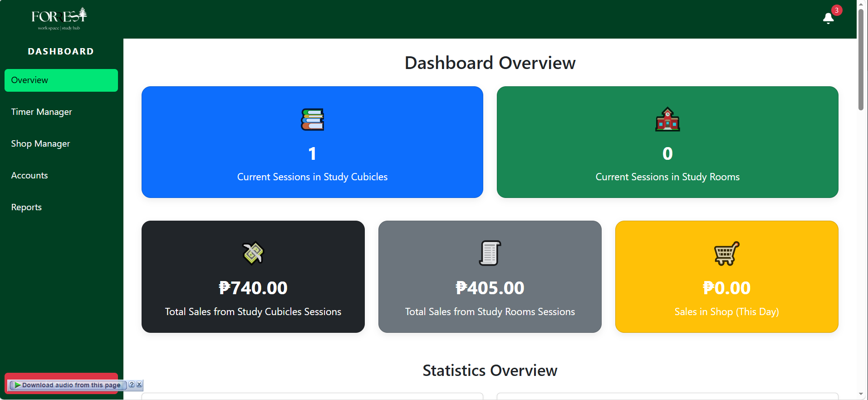Click the money icon on Cubicles sales card
868x400 pixels.
click(253, 253)
